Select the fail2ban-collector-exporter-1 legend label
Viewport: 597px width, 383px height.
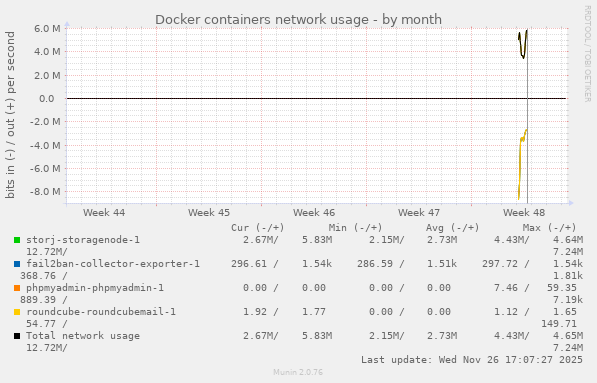(113, 263)
